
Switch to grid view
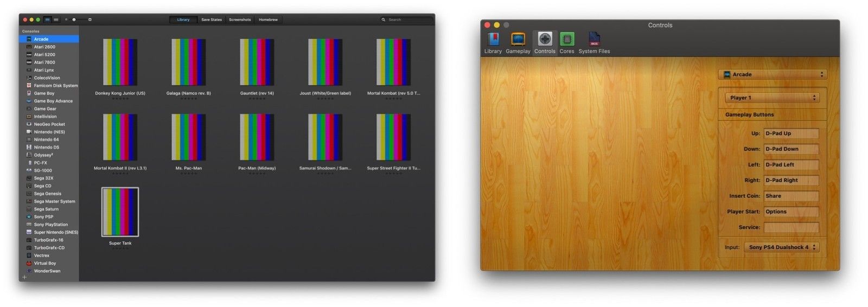point(48,20)
